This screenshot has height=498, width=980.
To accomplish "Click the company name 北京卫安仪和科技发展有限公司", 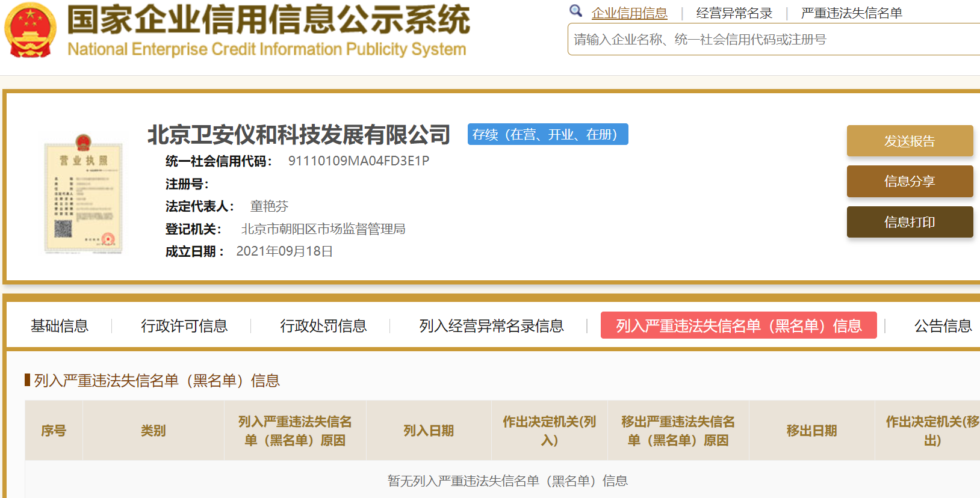I will click(x=299, y=134).
